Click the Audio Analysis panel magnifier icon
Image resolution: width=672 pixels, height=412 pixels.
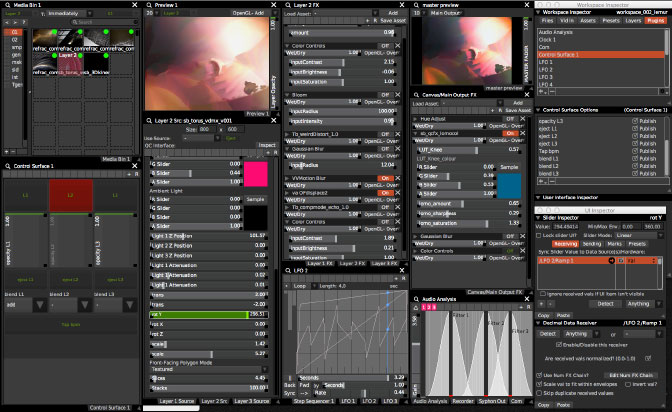(416, 299)
